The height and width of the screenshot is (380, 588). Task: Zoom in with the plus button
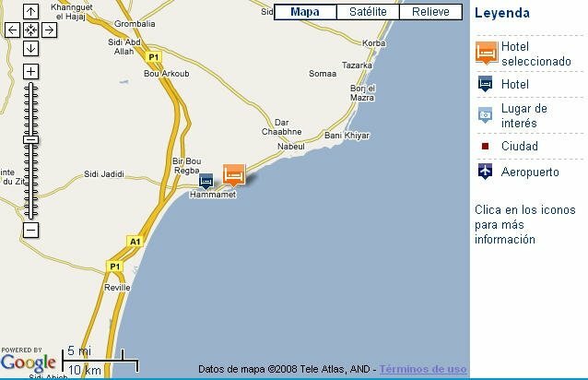(x=30, y=71)
